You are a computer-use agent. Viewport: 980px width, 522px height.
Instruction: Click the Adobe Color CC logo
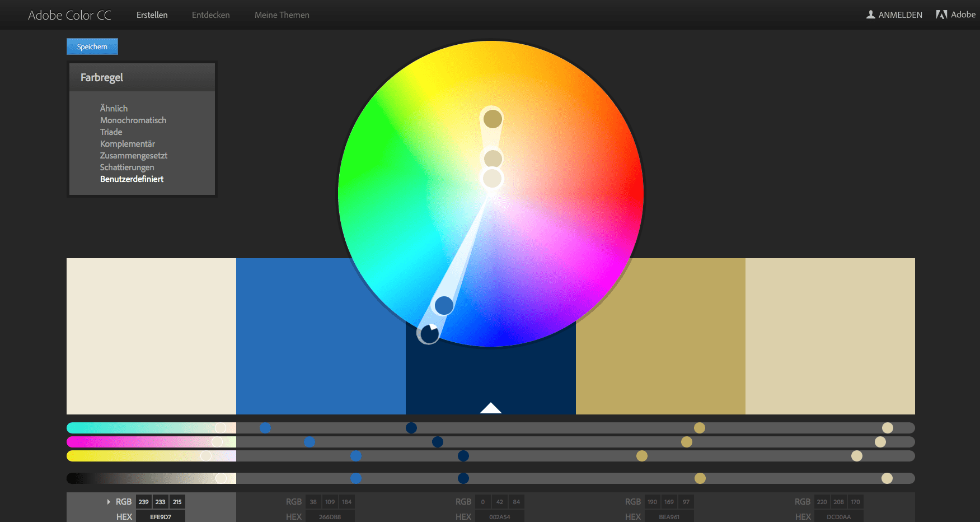tap(69, 15)
